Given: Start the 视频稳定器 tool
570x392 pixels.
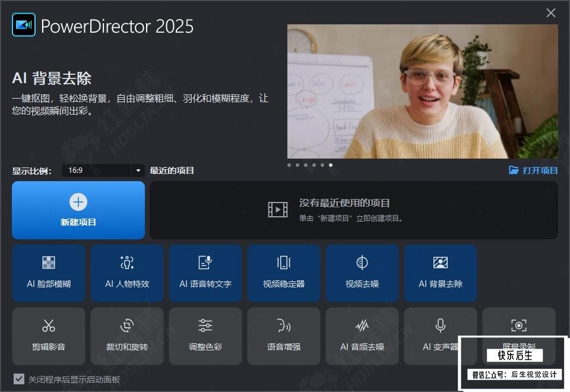Looking at the screenshot, I should (x=284, y=273).
